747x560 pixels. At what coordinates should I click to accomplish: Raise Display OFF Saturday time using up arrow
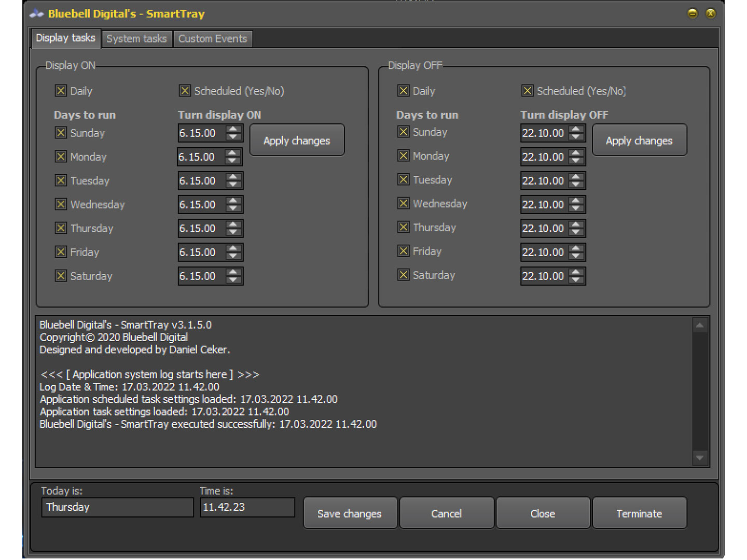click(x=576, y=272)
